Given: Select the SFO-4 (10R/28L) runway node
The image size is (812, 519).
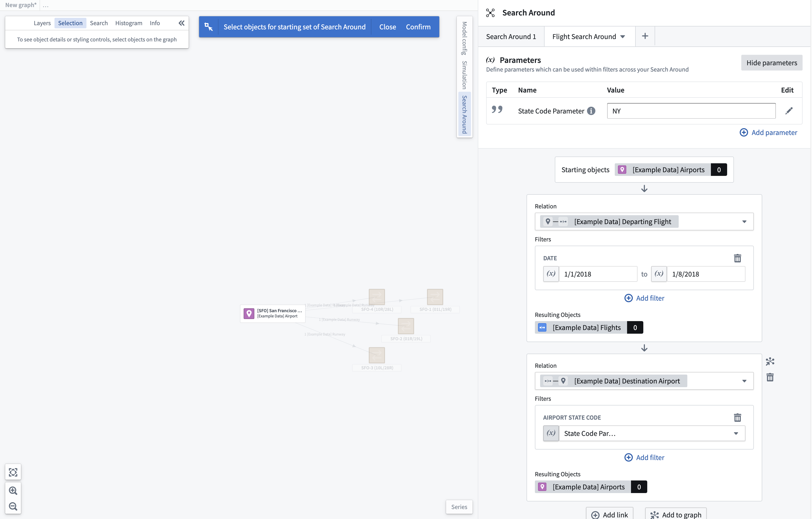Looking at the screenshot, I should [x=377, y=297].
